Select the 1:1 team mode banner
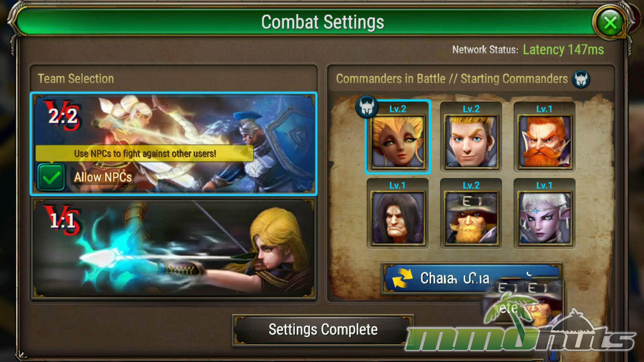 pyautogui.click(x=174, y=249)
